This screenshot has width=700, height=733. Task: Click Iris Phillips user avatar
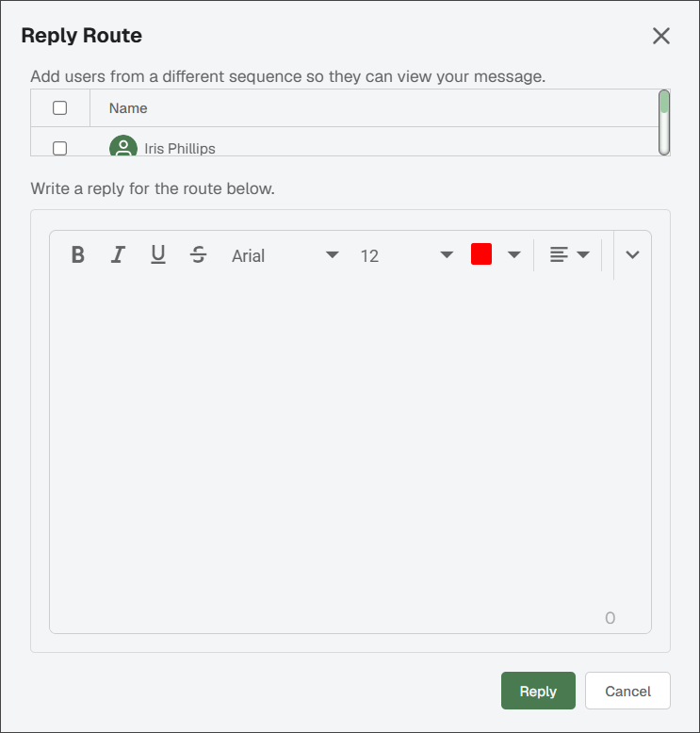123,146
